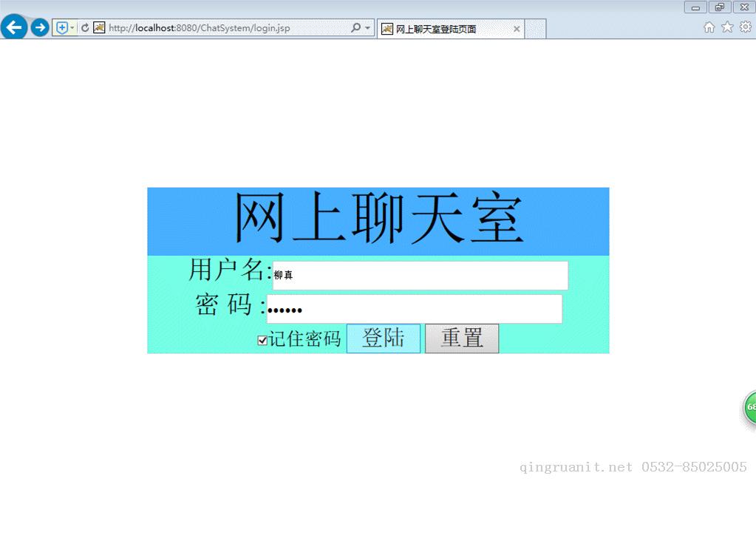Click inside the 密码 password field

(414, 308)
